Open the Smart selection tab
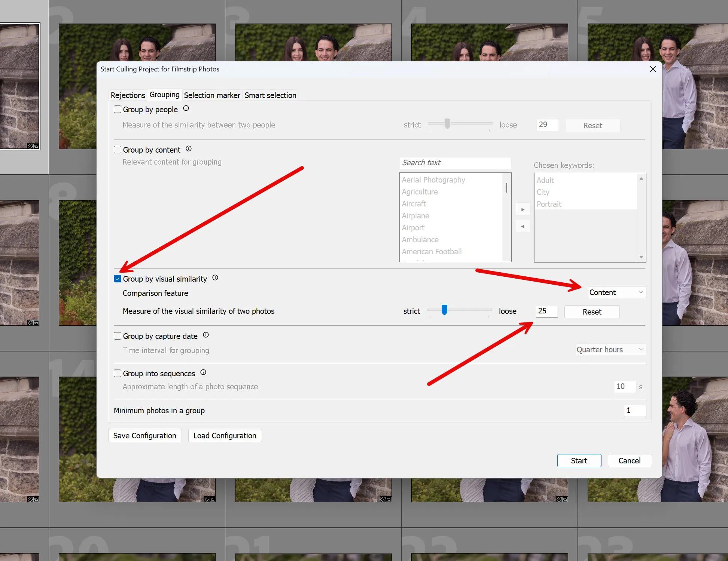 [x=270, y=95]
